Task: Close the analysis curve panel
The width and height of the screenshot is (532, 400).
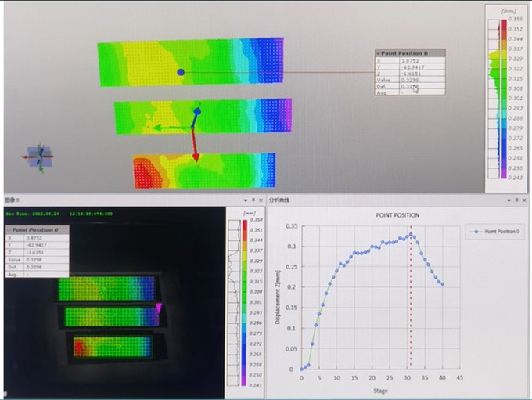Action: 521,201
